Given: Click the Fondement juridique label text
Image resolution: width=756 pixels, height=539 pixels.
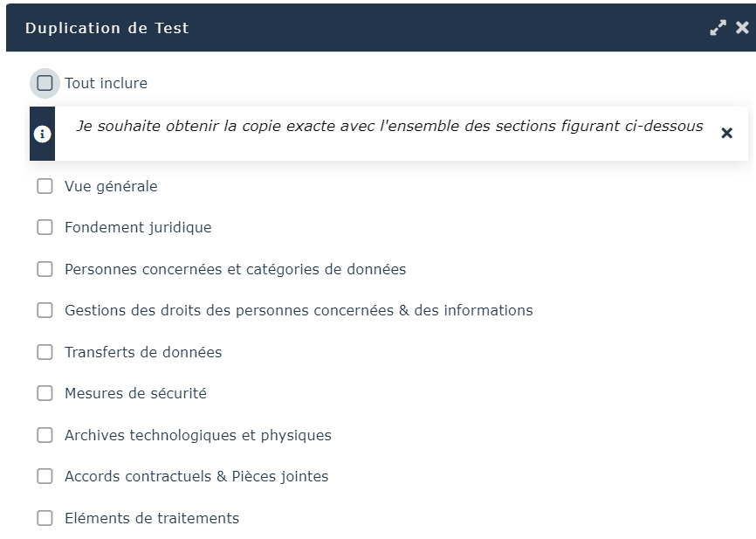Looking at the screenshot, I should tap(138, 227).
